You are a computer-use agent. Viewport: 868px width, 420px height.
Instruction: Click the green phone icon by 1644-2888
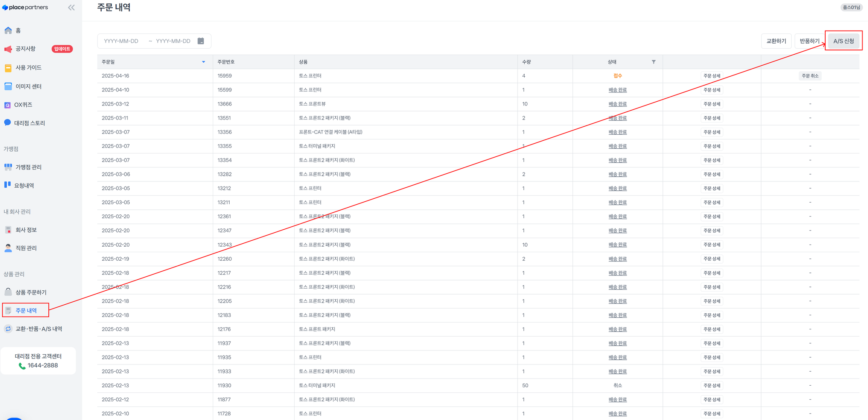point(22,366)
